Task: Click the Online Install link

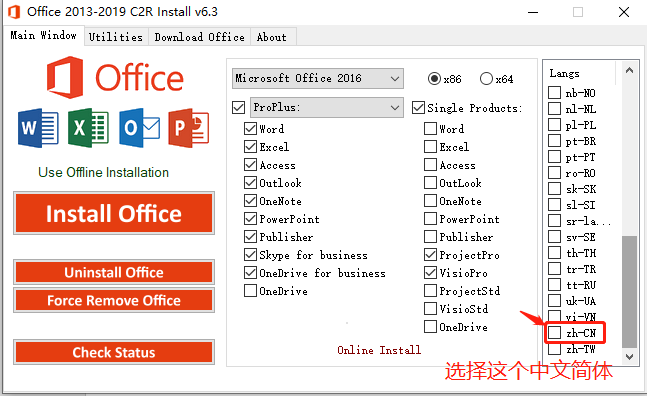Action: pyautogui.click(x=379, y=350)
